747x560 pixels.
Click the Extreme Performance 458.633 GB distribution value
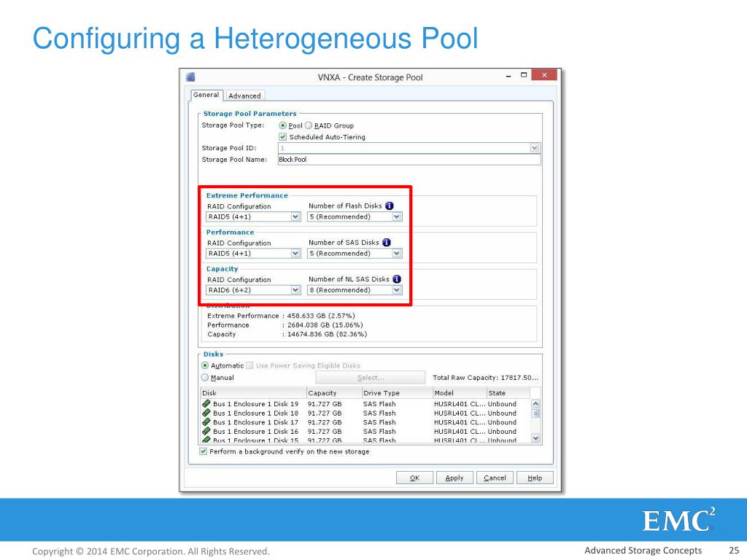pyautogui.click(x=321, y=316)
